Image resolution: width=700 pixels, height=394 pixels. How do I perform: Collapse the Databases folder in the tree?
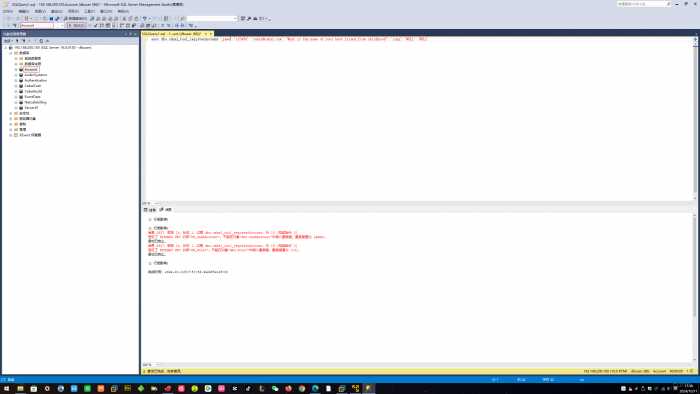(11, 53)
